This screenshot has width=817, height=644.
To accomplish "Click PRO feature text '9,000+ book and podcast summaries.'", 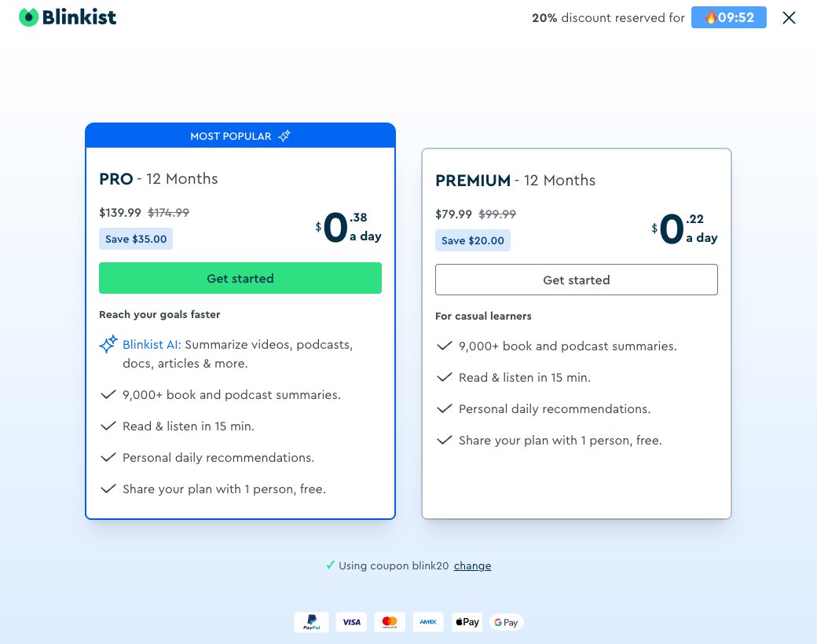I will (231, 395).
